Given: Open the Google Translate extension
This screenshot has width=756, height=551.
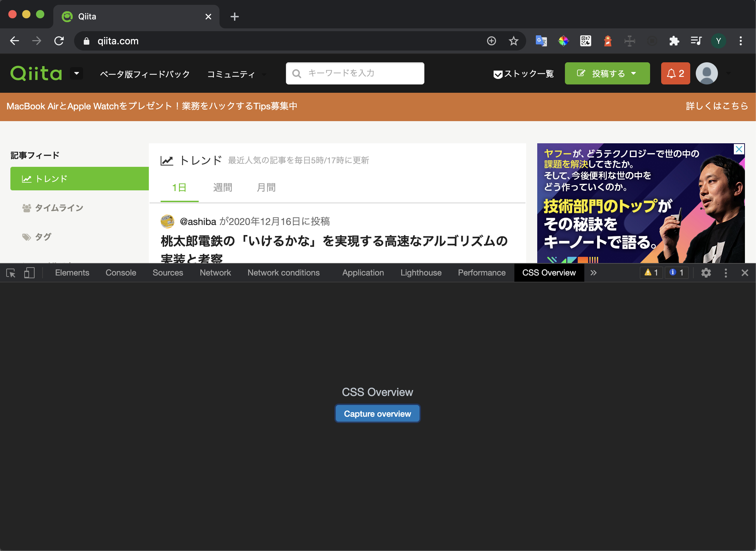Looking at the screenshot, I should pyautogui.click(x=541, y=41).
